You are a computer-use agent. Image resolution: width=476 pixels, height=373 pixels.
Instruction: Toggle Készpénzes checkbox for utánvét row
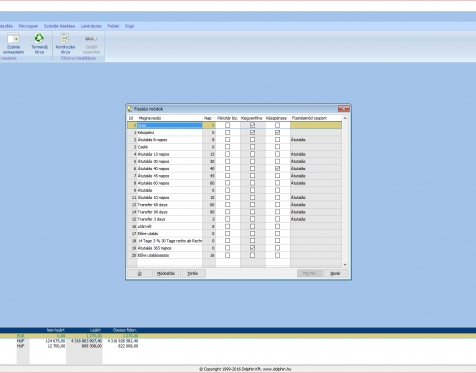[x=277, y=226]
